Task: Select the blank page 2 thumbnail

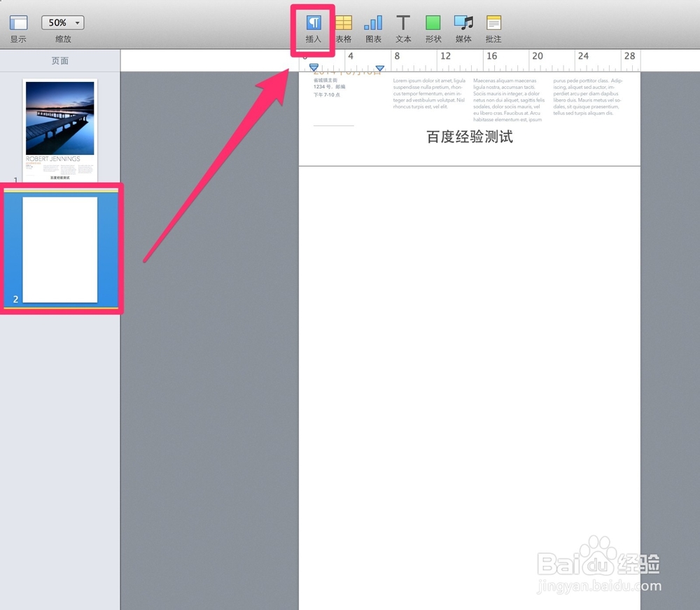Action: pyautogui.click(x=59, y=249)
